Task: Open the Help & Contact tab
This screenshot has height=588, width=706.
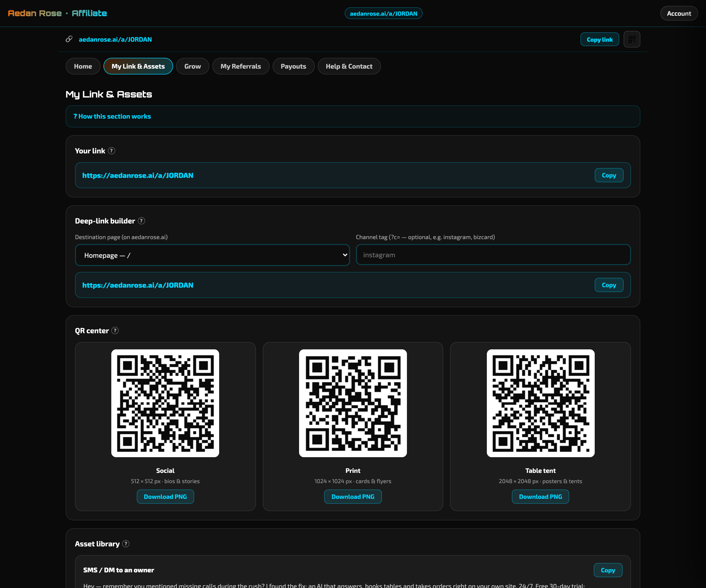Action: pos(349,66)
